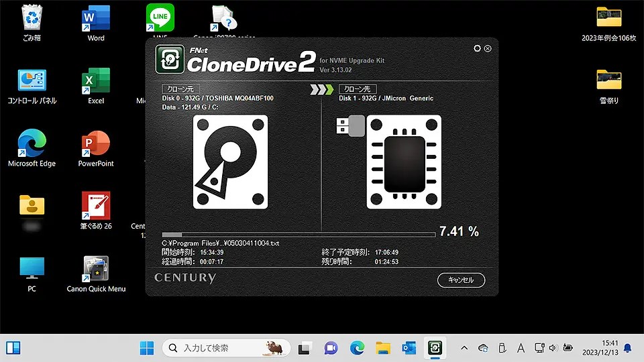This screenshot has height=362, width=644.
Task: Toggle the IME input mode A indicator
Action: 521,348
